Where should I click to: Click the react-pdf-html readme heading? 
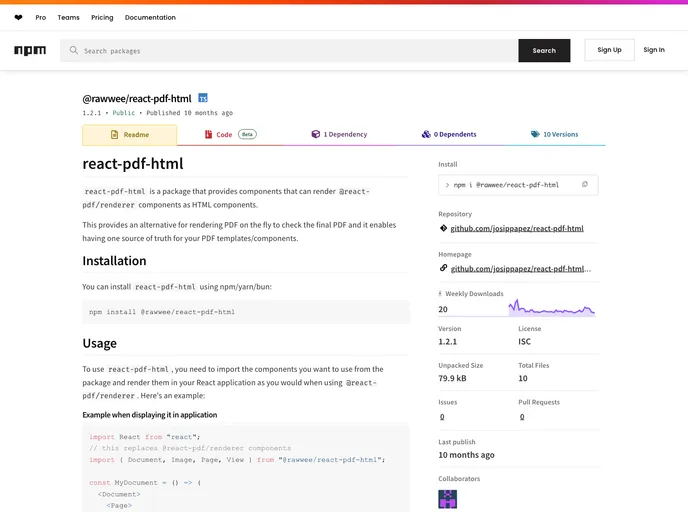pyautogui.click(x=133, y=164)
